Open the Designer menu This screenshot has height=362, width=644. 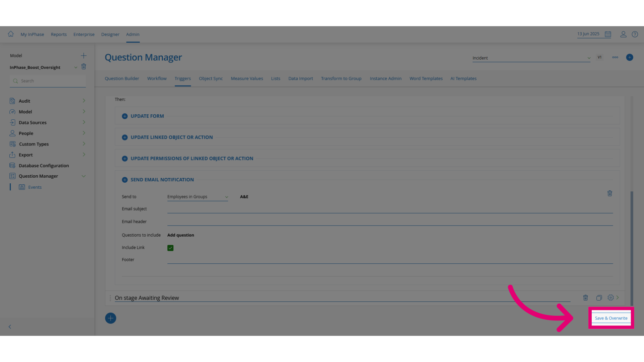[x=110, y=34]
